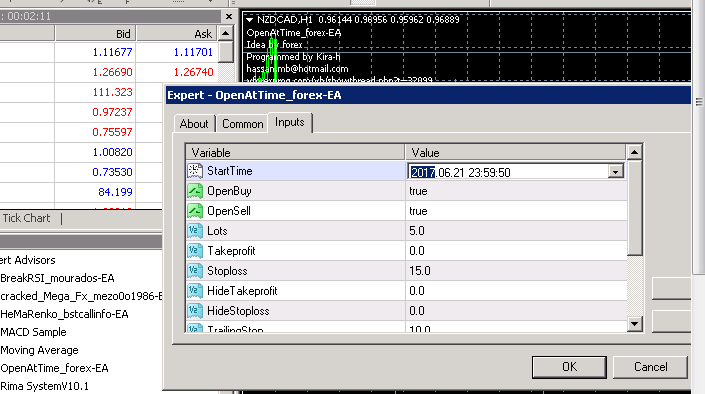Image resolution: width=705 pixels, height=394 pixels.
Task: Click scroll-up arrow in inputs list
Action: click(x=634, y=152)
